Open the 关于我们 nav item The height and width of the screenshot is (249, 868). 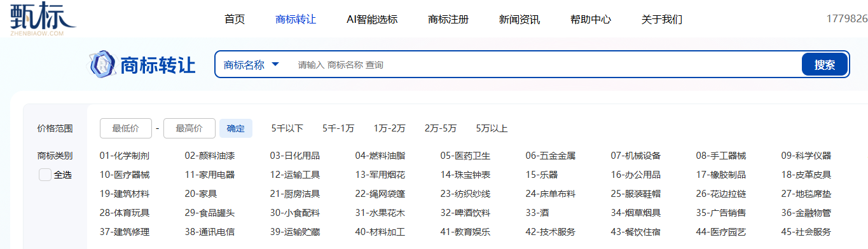tap(662, 19)
